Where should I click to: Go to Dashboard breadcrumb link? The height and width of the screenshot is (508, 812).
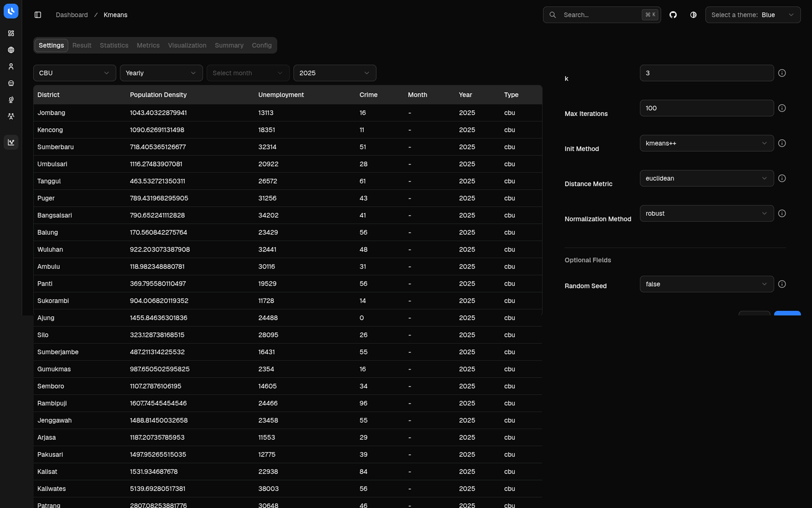[x=72, y=15]
